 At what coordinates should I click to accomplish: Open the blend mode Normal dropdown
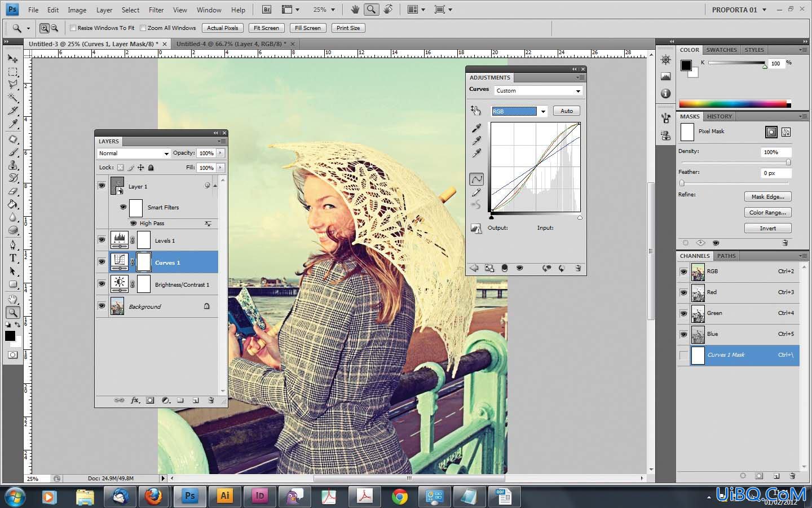(x=134, y=153)
